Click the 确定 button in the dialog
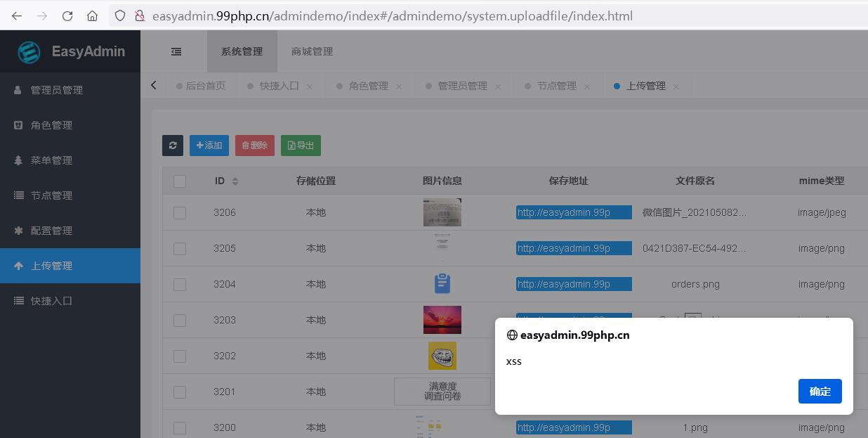Viewport: 868px width, 438px height. pos(820,392)
